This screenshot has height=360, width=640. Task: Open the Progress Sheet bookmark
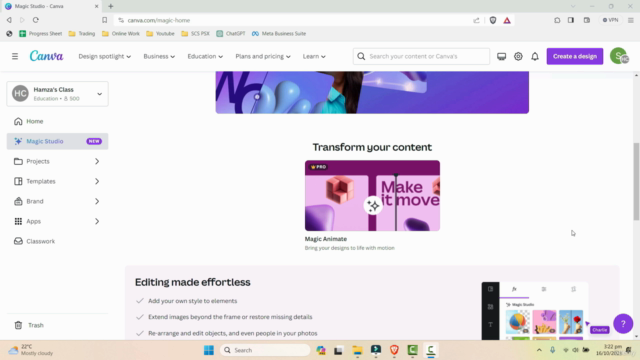pyautogui.click(x=40, y=33)
